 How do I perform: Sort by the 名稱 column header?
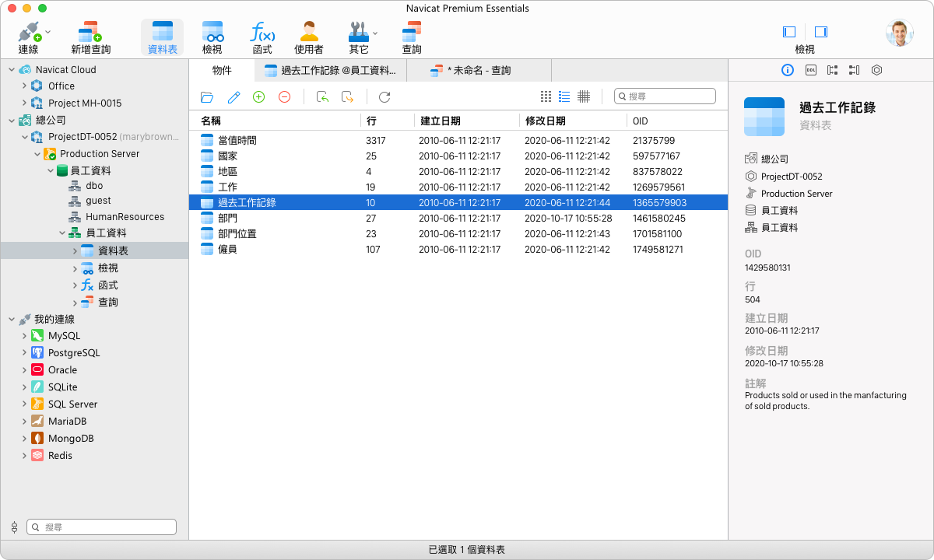click(x=275, y=121)
